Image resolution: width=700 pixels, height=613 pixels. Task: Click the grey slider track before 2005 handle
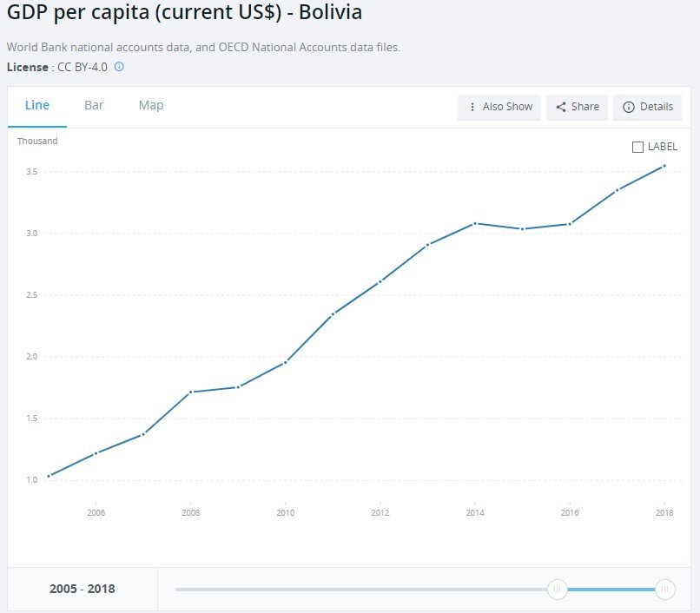click(361, 590)
